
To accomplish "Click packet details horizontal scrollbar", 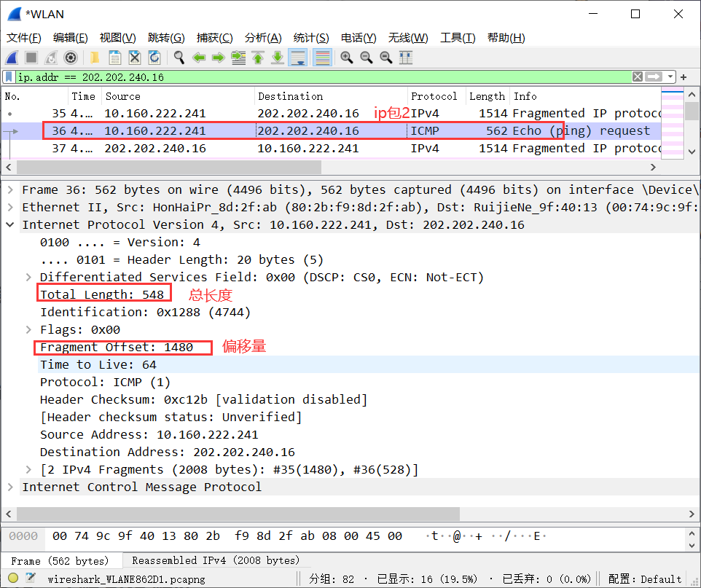I will click(x=238, y=514).
